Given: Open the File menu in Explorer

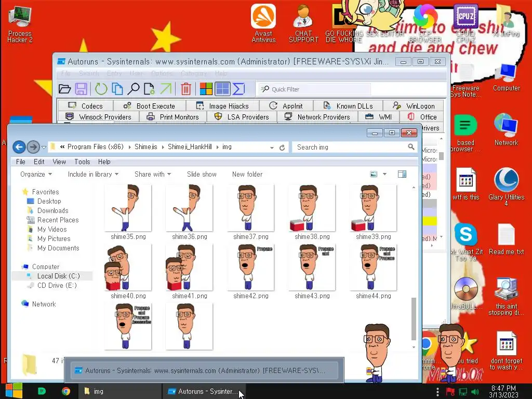Looking at the screenshot, I should point(21,162).
